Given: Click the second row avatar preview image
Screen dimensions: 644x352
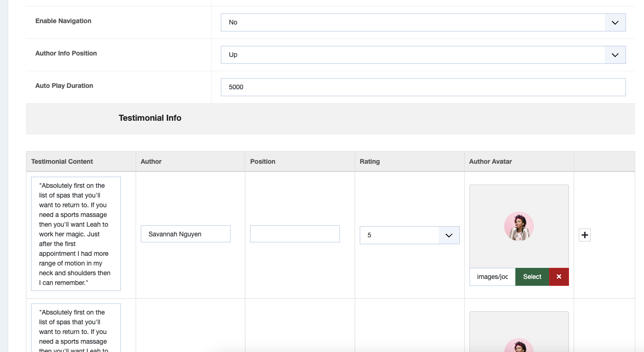Looking at the screenshot, I should tap(519, 345).
